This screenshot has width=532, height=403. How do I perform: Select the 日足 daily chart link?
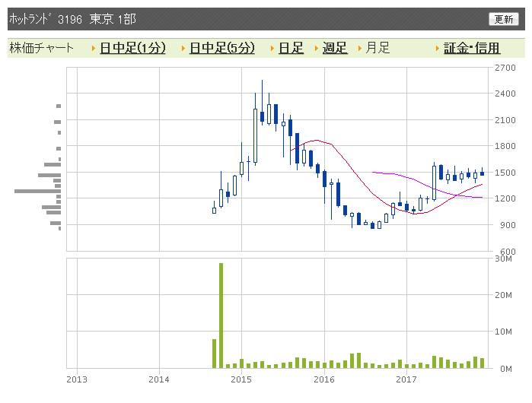[291, 48]
